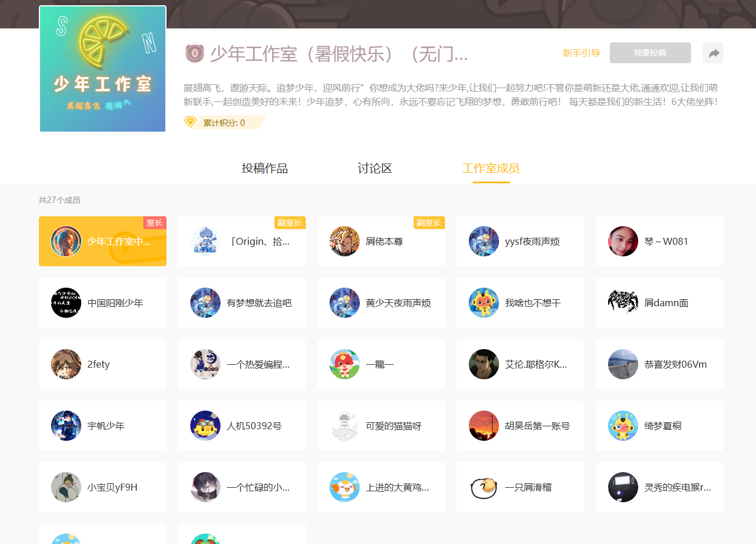This screenshot has width=756, height=544.
Task: Open member name 绮梦夏桐
Action: (x=663, y=426)
